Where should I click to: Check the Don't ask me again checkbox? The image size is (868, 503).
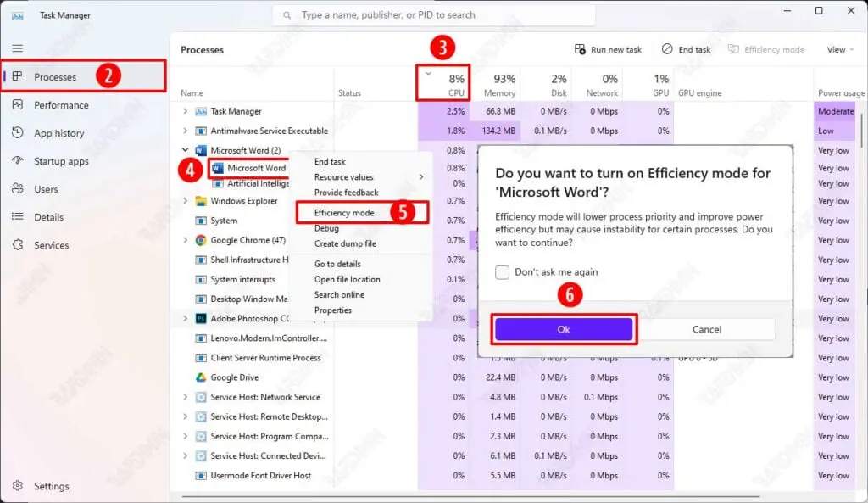pyautogui.click(x=502, y=272)
